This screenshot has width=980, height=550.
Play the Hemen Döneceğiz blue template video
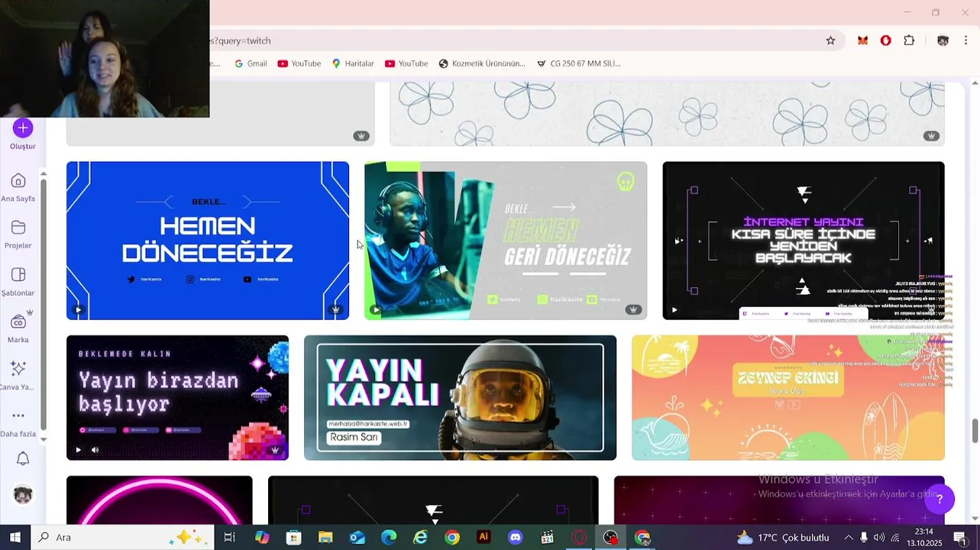78,309
